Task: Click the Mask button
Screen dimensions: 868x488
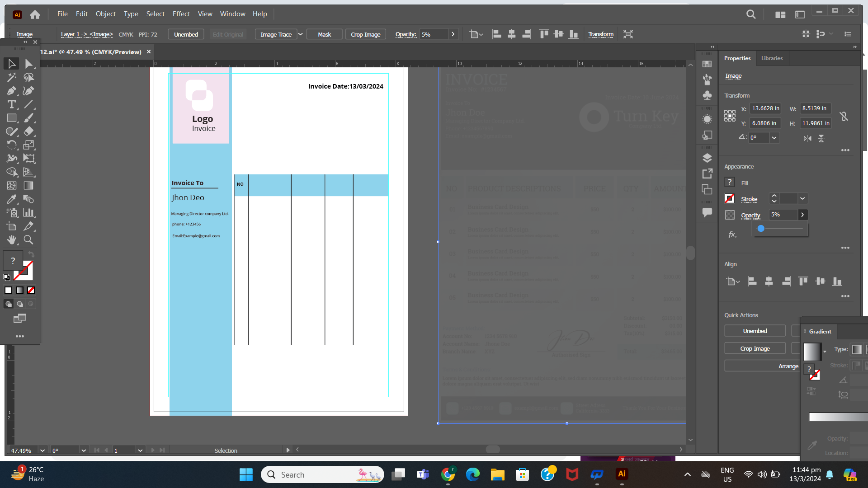Action: pos(324,34)
